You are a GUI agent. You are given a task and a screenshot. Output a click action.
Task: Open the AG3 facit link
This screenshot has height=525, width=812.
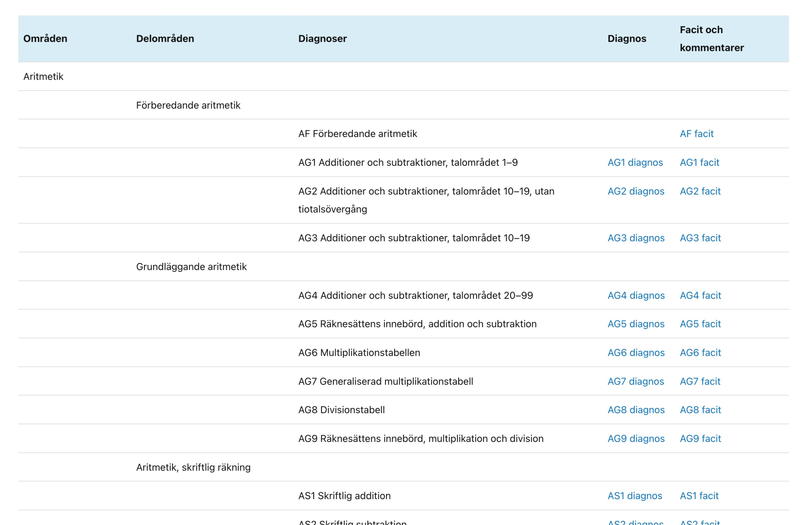point(700,238)
